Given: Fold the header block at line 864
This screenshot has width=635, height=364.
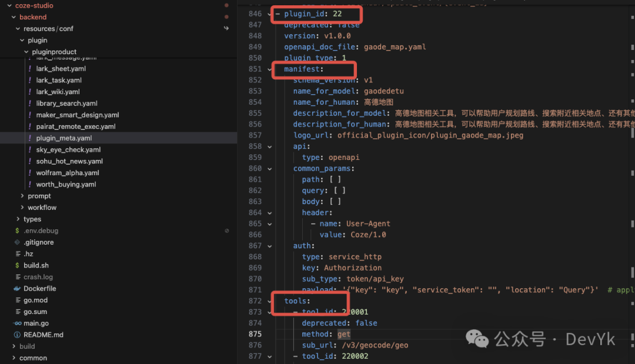Looking at the screenshot, I should (269, 212).
